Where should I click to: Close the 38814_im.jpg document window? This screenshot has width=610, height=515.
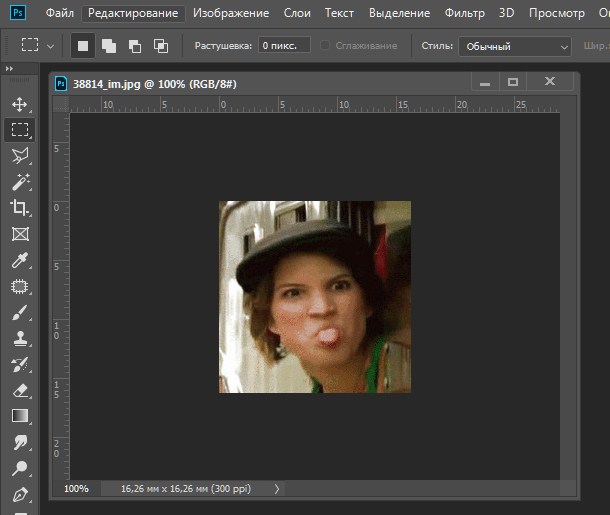click(550, 81)
